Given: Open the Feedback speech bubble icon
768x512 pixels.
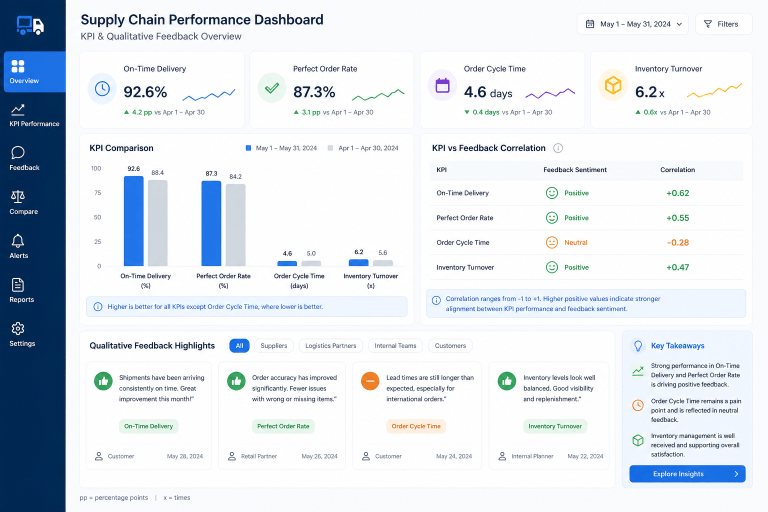Looking at the screenshot, I should coord(18,152).
